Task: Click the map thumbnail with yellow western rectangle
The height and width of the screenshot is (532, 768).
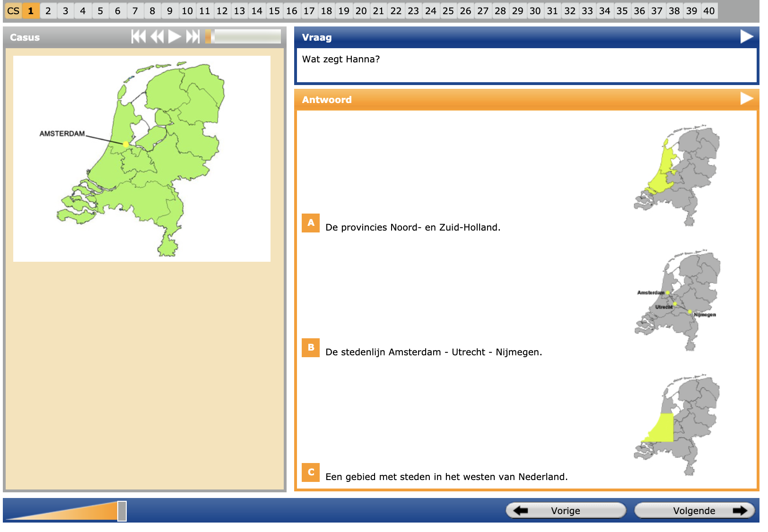Action: 676,425
